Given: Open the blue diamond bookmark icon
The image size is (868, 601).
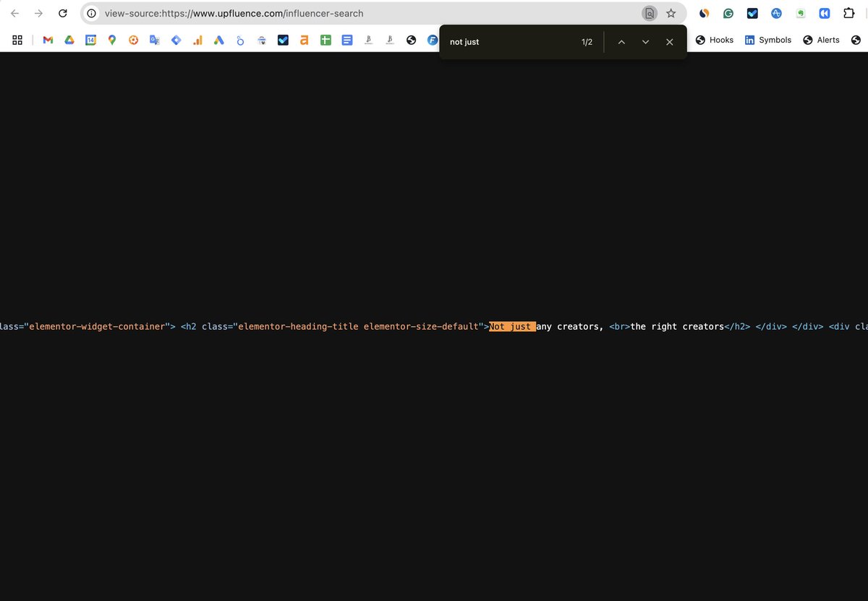Looking at the screenshot, I should point(176,40).
